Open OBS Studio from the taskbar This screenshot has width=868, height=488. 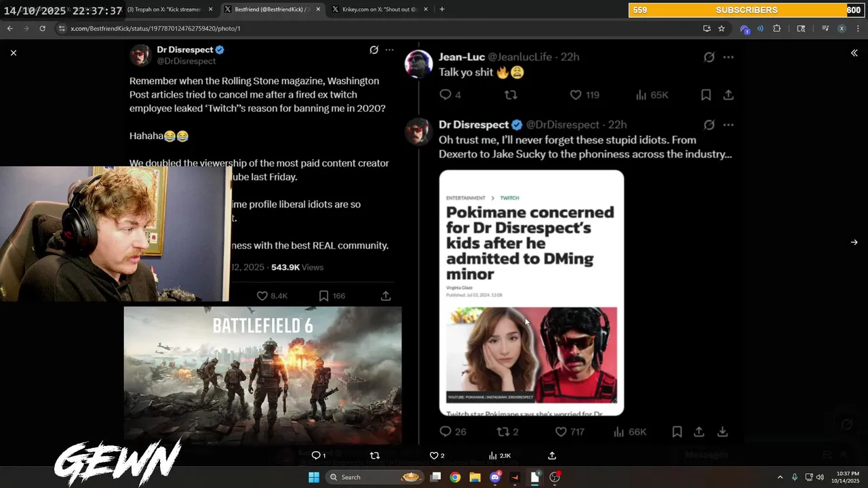(x=555, y=477)
